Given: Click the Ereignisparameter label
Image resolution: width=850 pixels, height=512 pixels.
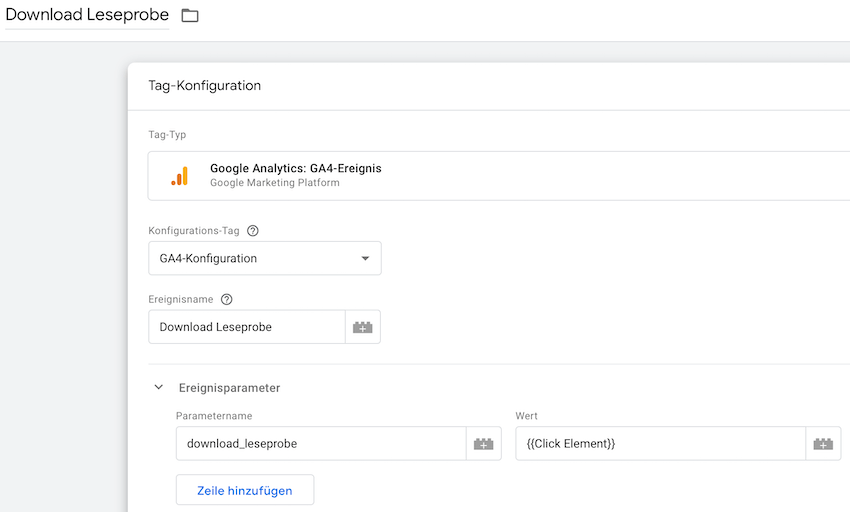Looking at the screenshot, I should point(229,388).
